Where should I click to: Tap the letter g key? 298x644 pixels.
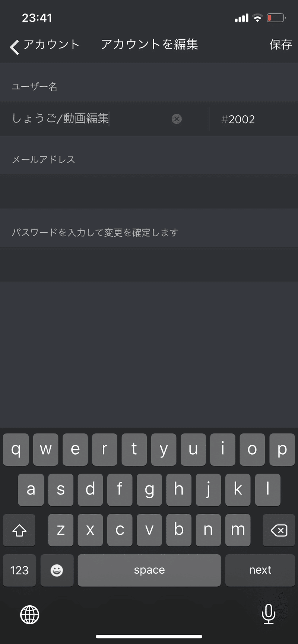(149, 490)
